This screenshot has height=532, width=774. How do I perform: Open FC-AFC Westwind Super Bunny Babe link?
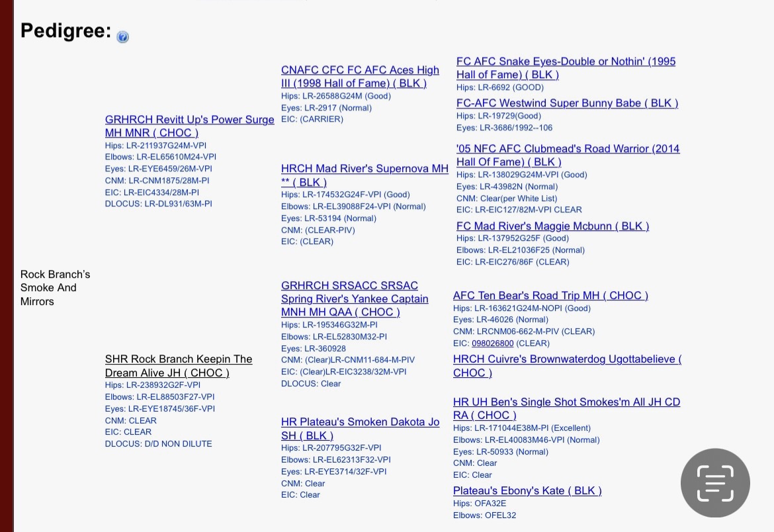tap(567, 103)
